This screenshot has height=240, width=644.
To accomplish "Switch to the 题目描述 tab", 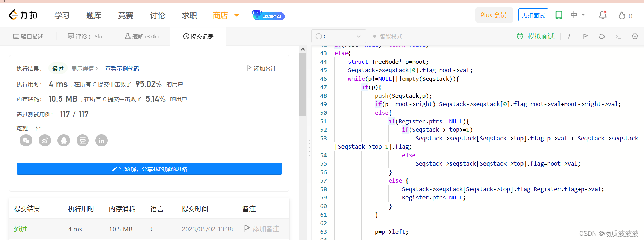I will tap(28, 36).
